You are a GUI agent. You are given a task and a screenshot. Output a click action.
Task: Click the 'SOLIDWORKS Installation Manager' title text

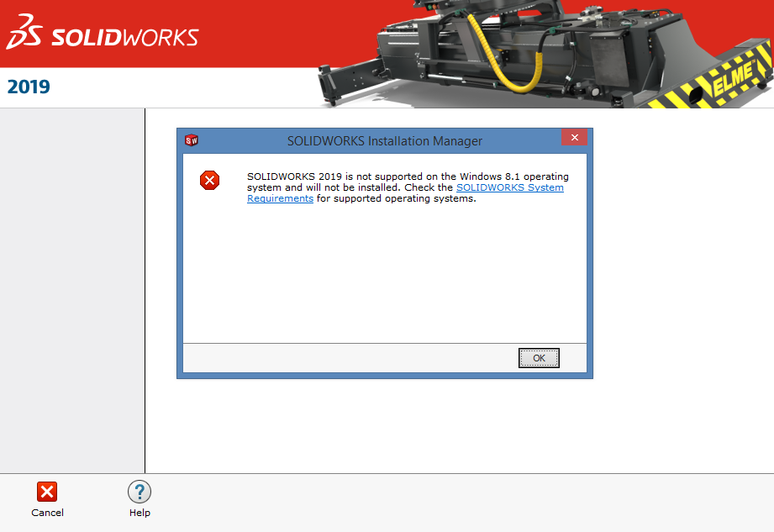[385, 141]
